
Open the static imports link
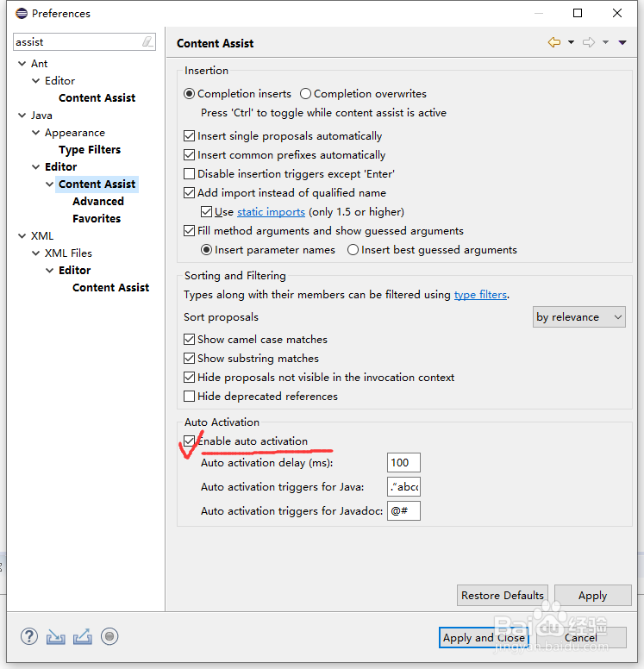pyautogui.click(x=271, y=212)
